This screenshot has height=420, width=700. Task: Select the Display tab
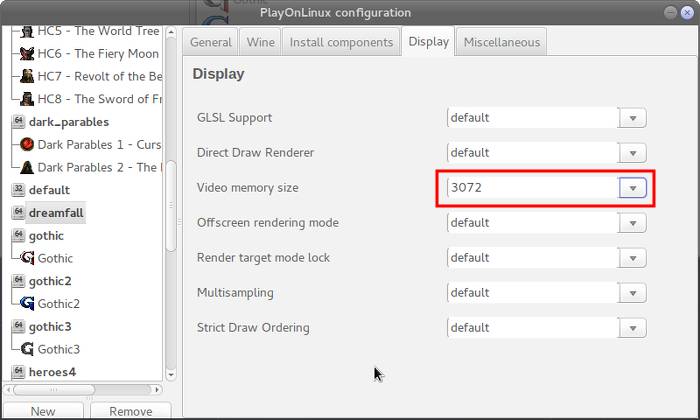[429, 42]
